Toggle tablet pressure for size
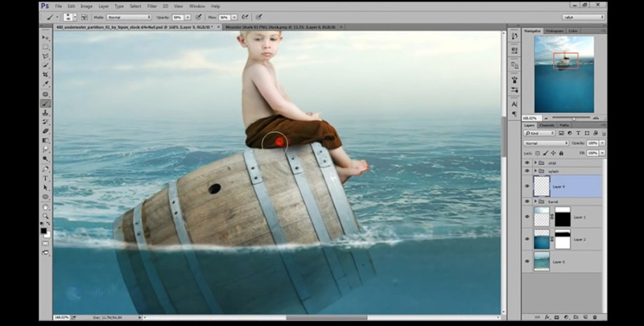This screenshot has height=326, width=644. coord(258,17)
